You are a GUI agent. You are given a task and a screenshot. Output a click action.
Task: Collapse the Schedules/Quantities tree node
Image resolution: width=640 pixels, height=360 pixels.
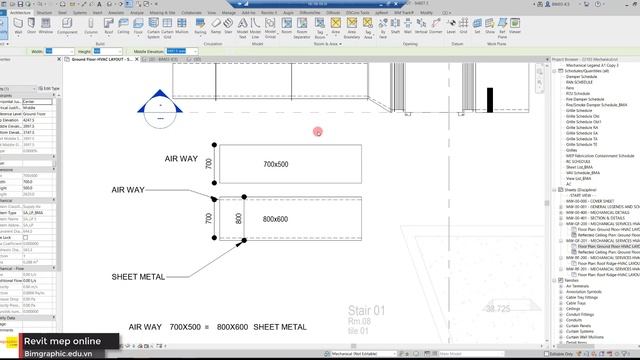pos(555,71)
